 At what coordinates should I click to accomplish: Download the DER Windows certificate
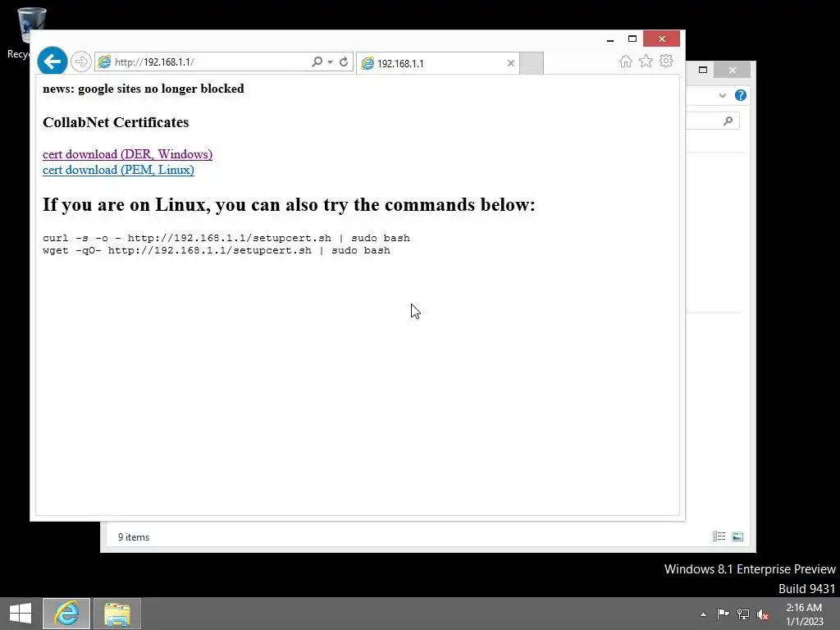127,154
